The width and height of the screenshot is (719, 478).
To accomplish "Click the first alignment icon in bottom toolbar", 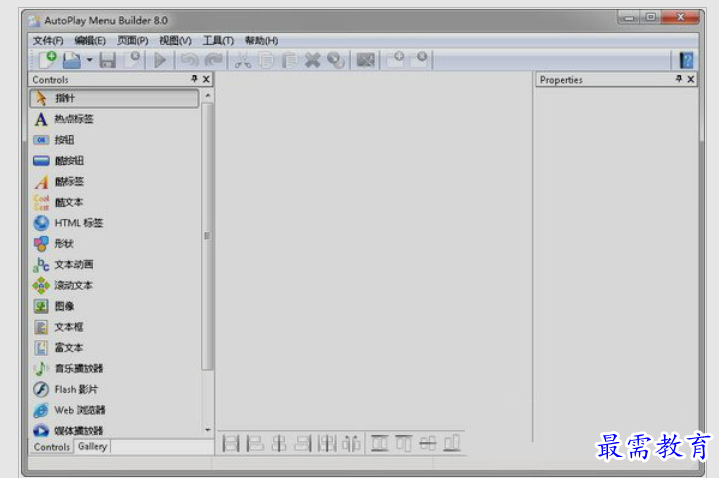I will point(231,444).
